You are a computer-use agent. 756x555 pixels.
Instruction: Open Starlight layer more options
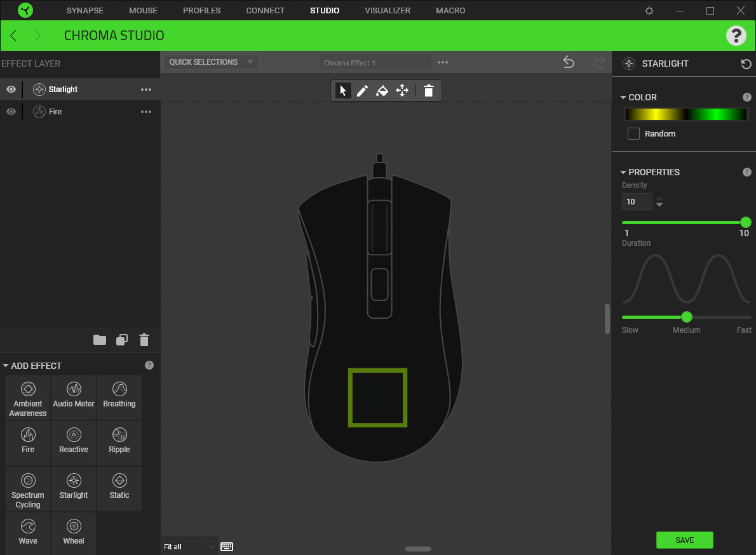point(146,90)
